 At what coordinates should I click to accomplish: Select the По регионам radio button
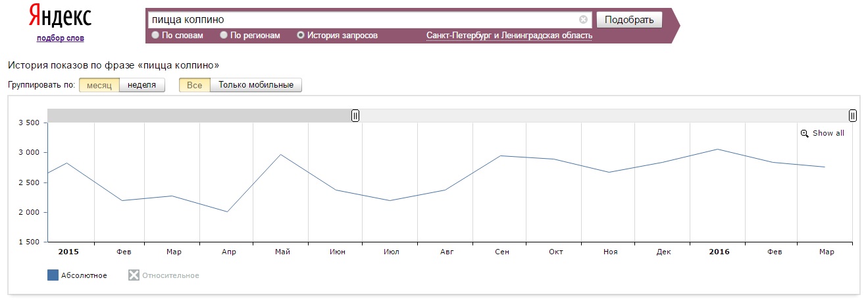224,36
